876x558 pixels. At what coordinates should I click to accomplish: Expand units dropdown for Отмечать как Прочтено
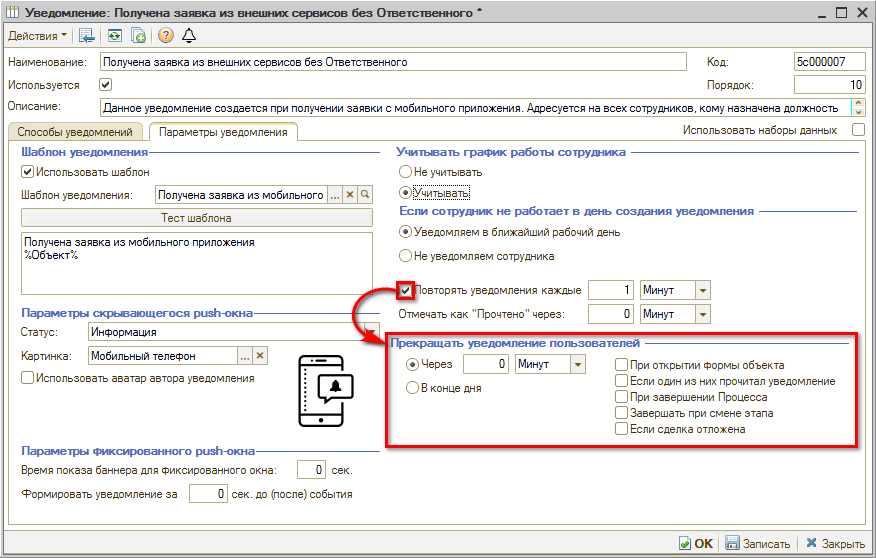point(702,314)
